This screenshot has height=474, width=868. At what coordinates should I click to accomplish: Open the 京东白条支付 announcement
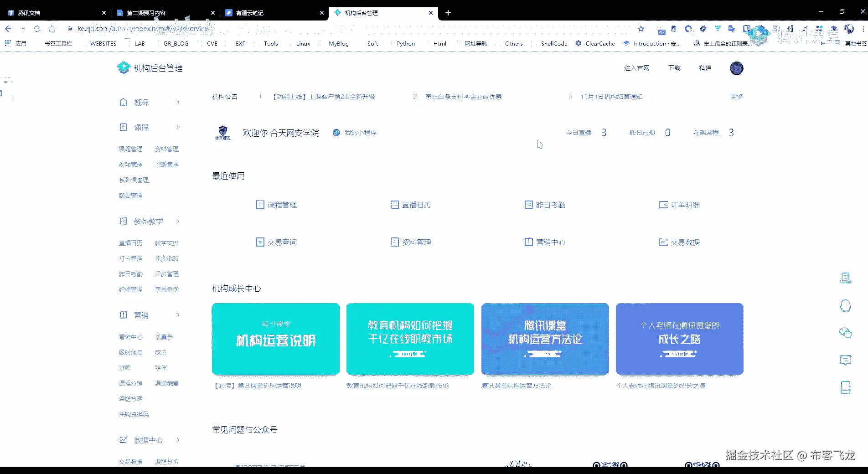(464, 97)
